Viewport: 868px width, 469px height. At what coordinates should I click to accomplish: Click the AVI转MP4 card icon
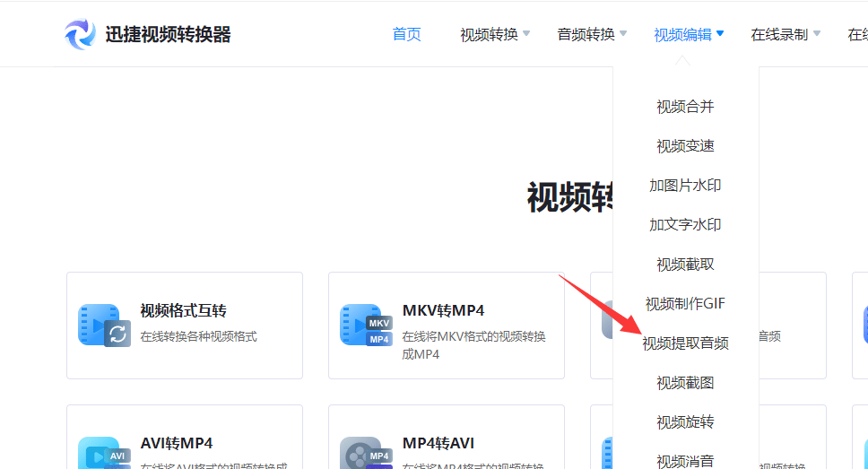click(105, 453)
